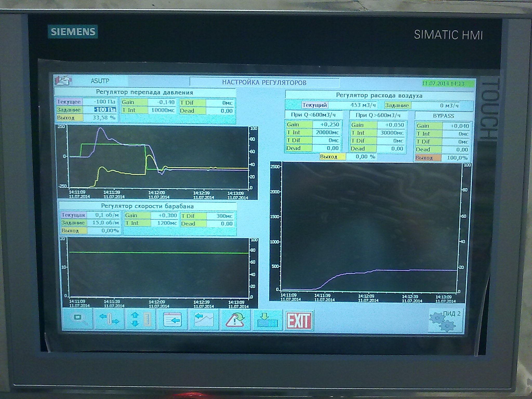Acknowledge alarms with the warning triangle icon

click(x=235, y=320)
